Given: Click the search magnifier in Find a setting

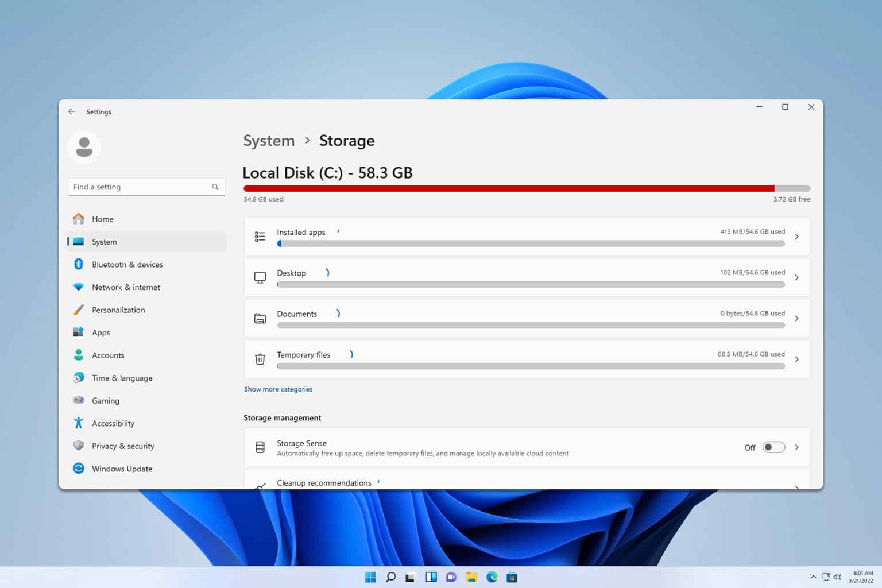Looking at the screenshot, I should pos(215,187).
